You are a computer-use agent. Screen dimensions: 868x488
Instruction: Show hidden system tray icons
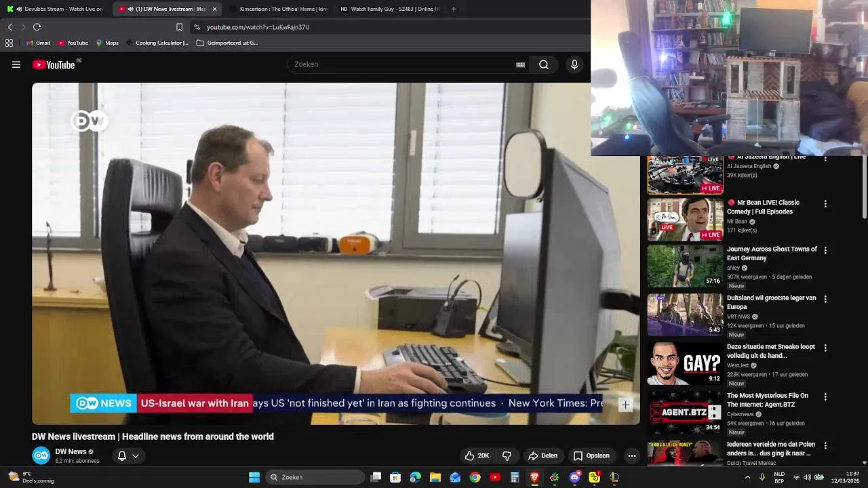(x=748, y=477)
